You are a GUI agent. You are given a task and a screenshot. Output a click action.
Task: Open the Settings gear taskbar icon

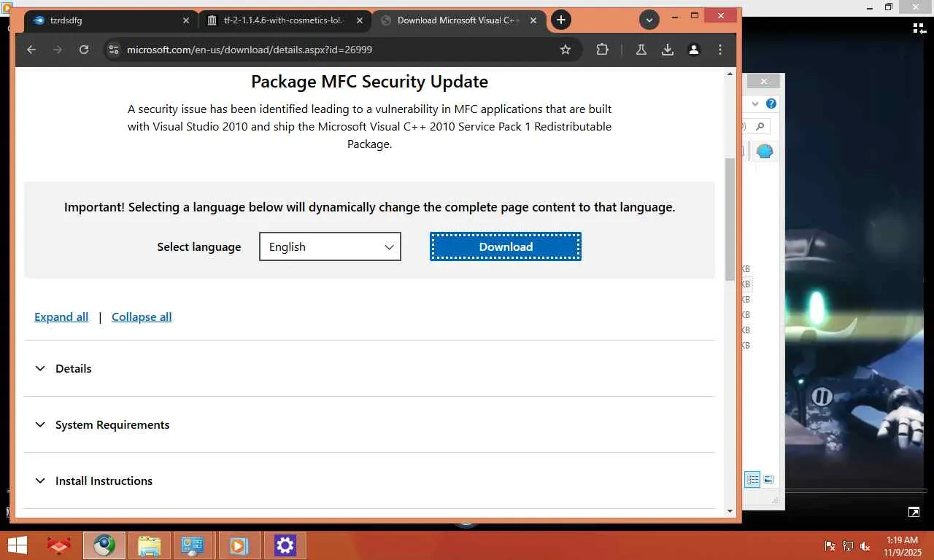(x=285, y=545)
